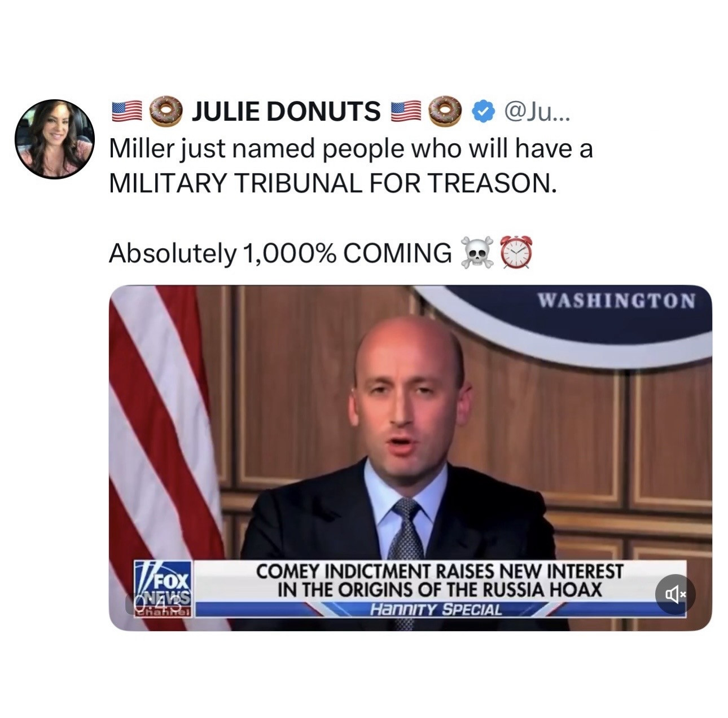Click the Hannity Special banner strip
Viewport: 728px width, 718px height.
(x=435, y=609)
